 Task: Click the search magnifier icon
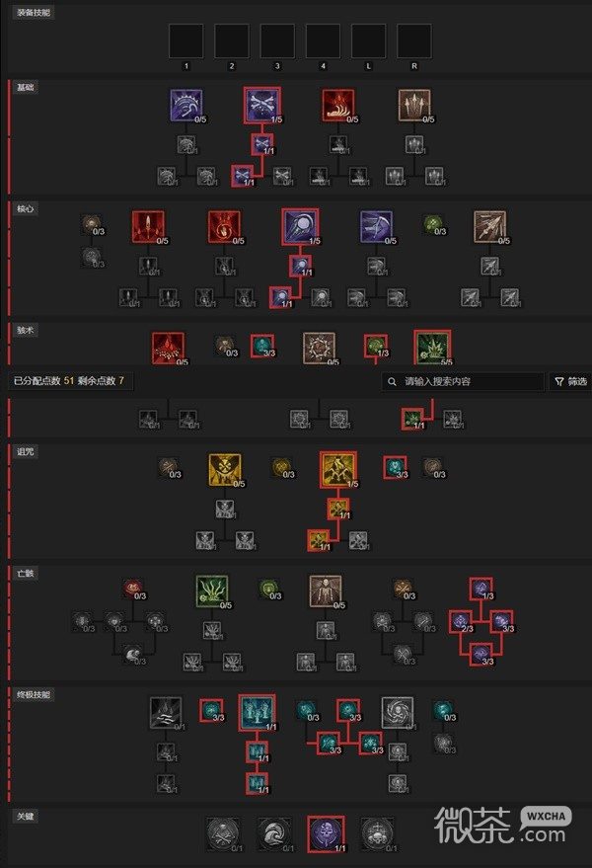(392, 381)
